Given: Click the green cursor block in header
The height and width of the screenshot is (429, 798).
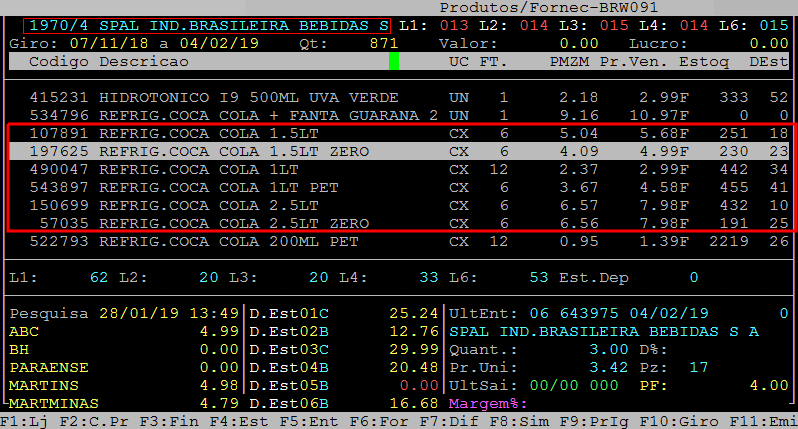Looking at the screenshot, I should [394, 61].
